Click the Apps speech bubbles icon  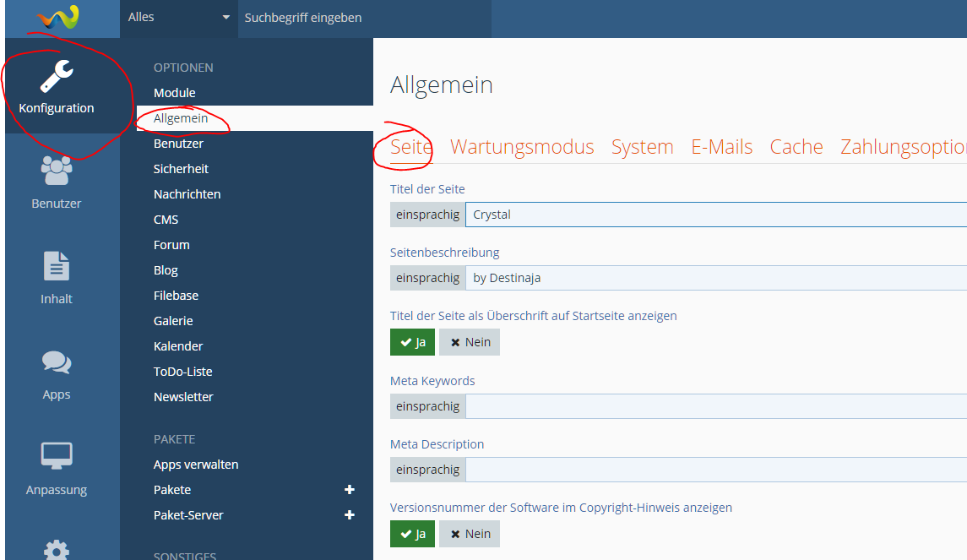coord(57,363)
